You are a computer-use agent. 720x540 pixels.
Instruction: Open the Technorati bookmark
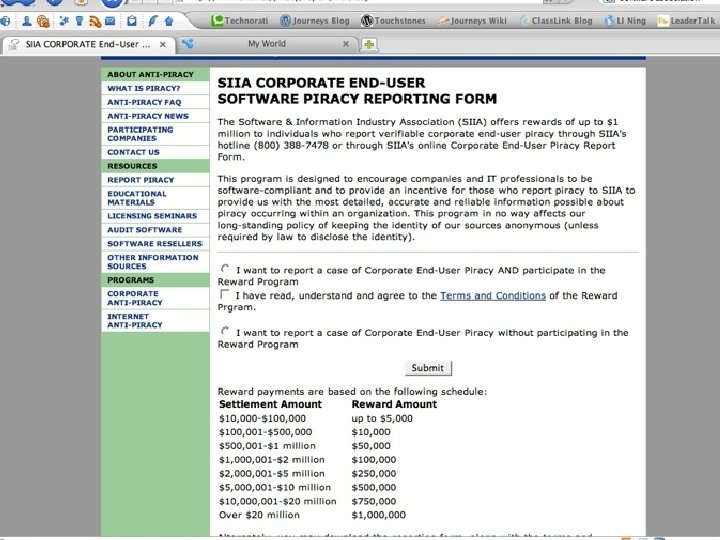[x=239, y=21]
